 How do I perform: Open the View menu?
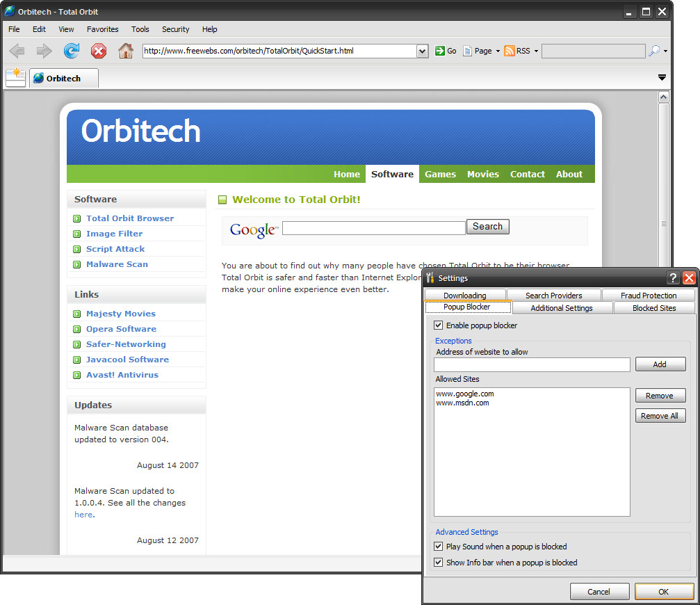66,29
